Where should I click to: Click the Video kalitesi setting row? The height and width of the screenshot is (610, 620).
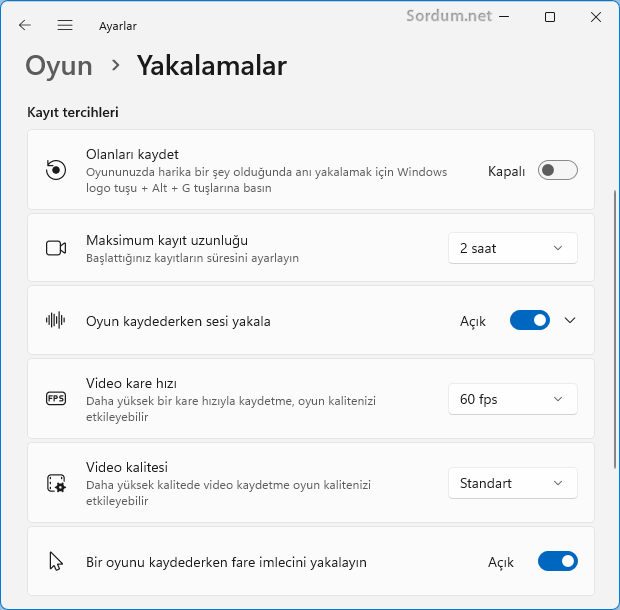click(x=311, y=483)
